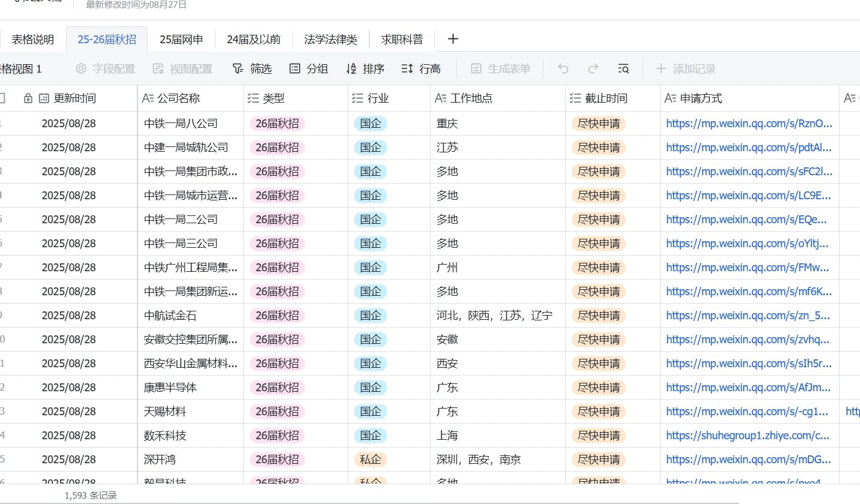
Task: Click 尽快申请 tag in 中航试金石 row
Action: click(599, 316)
